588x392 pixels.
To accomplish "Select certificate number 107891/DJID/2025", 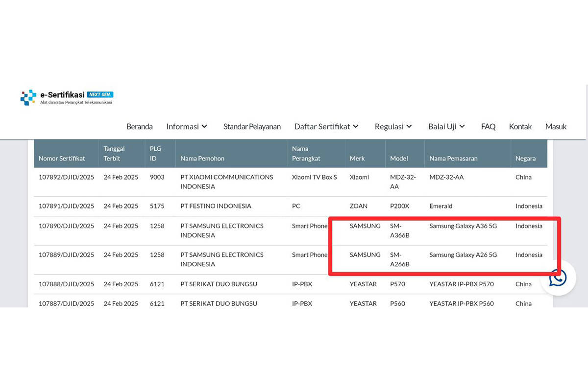I will [x=66, y=206].
